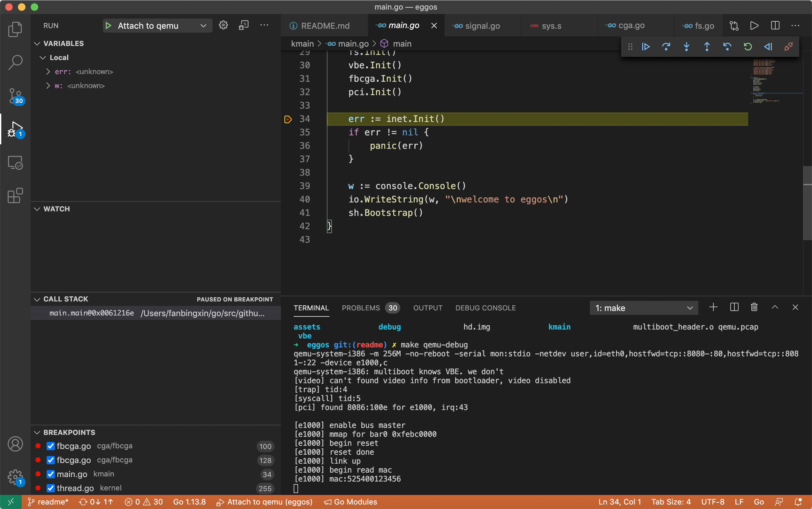Disable the thread.go kernel breakpoint
This screenshot has height=509, width=812.
[51, 488]
